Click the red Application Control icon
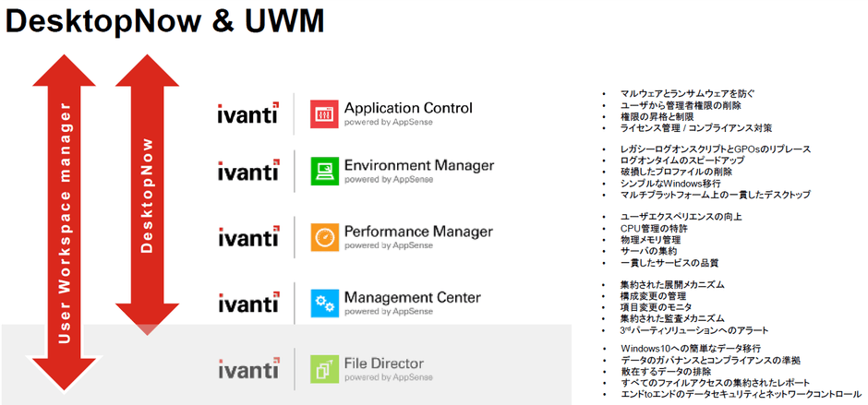 tap(323, 113)
